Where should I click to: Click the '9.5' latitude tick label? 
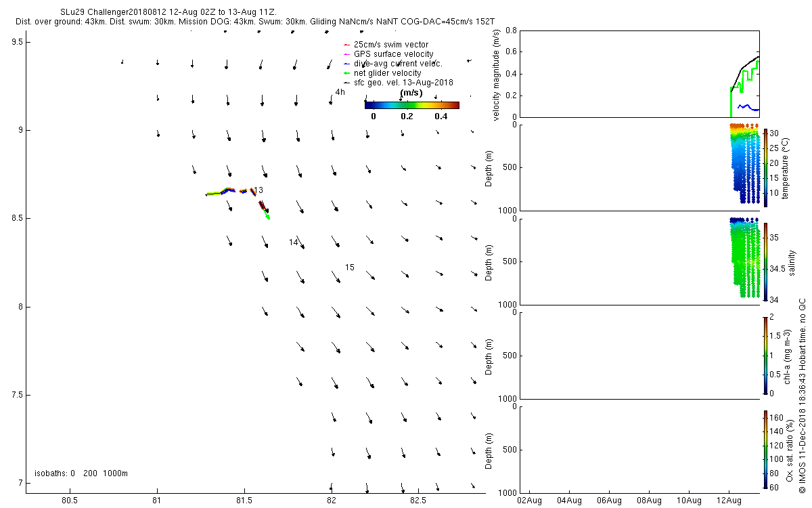(16, 42)
